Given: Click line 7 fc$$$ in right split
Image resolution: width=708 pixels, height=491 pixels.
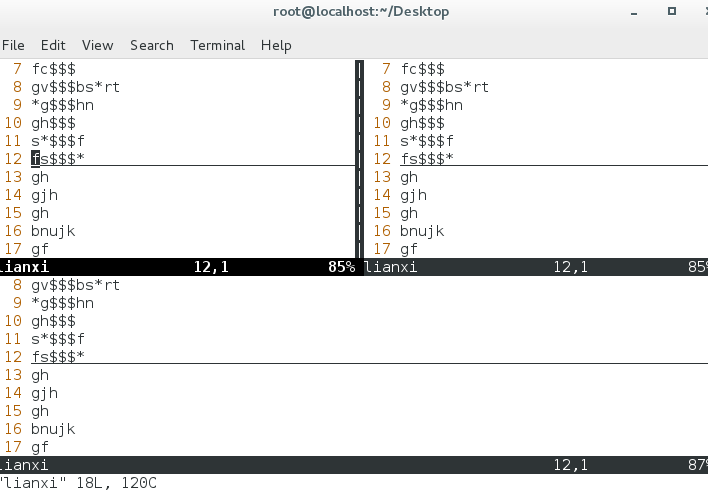Looking at the screenshot, I should point(422,69).
